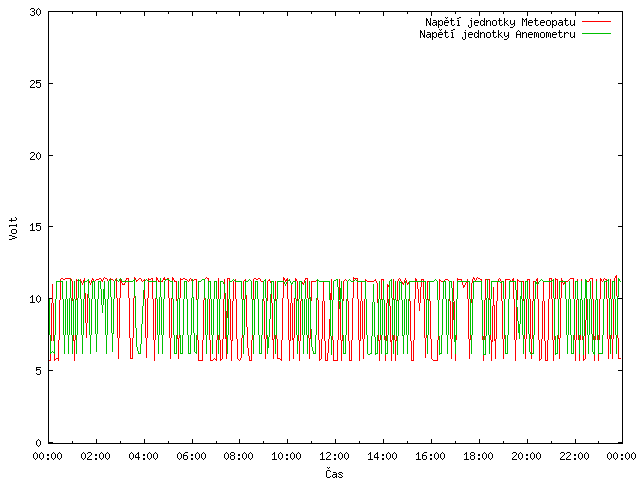
Task: Click the red legend line sample
Action: [x=596, y=22]
